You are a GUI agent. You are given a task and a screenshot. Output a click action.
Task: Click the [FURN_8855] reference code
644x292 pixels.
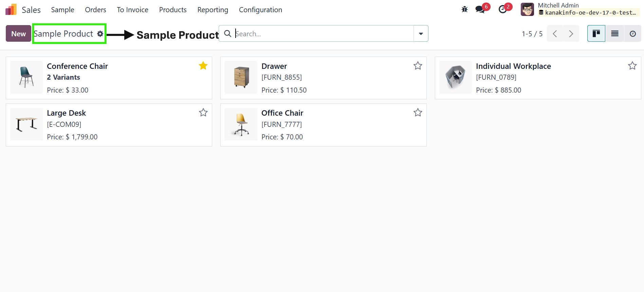[281, 77]
